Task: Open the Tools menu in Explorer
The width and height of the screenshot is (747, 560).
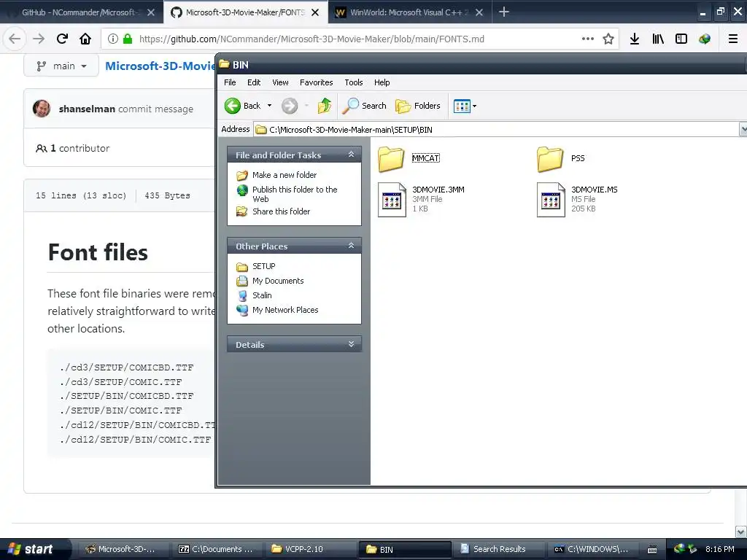Action: click(x=354, y=82)
